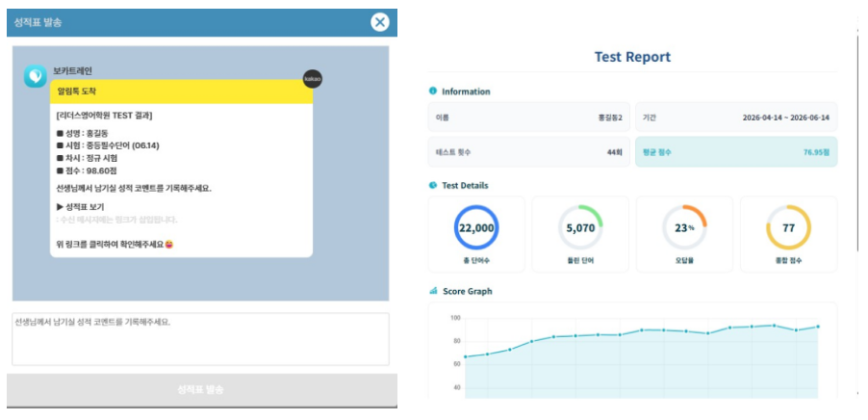Click the kakao badge icon

pyautogui.click(x=312, y=79)
